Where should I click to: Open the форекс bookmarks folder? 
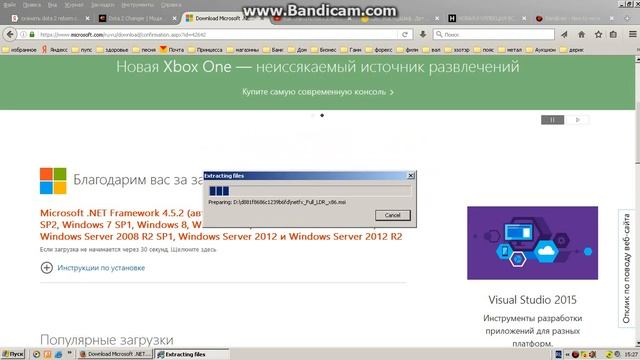point(379,50)
